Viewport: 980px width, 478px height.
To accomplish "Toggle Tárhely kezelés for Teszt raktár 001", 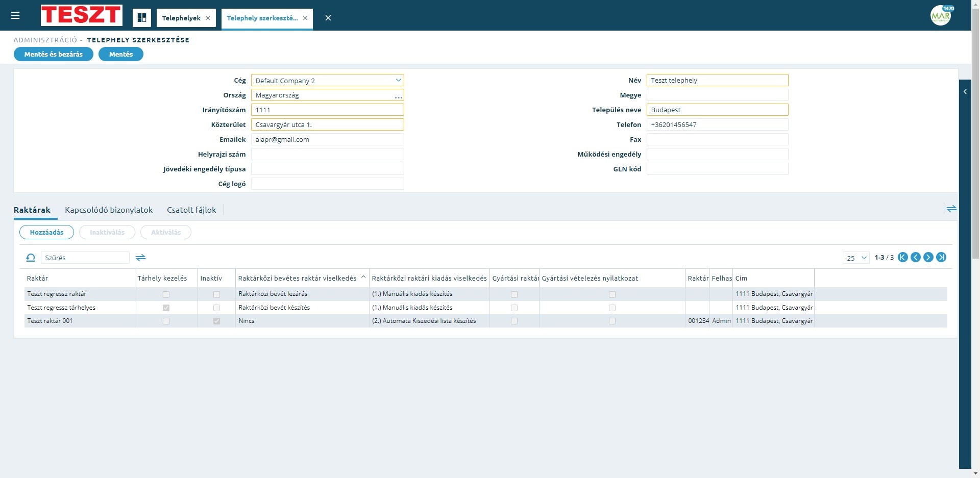I will [166, 321].
